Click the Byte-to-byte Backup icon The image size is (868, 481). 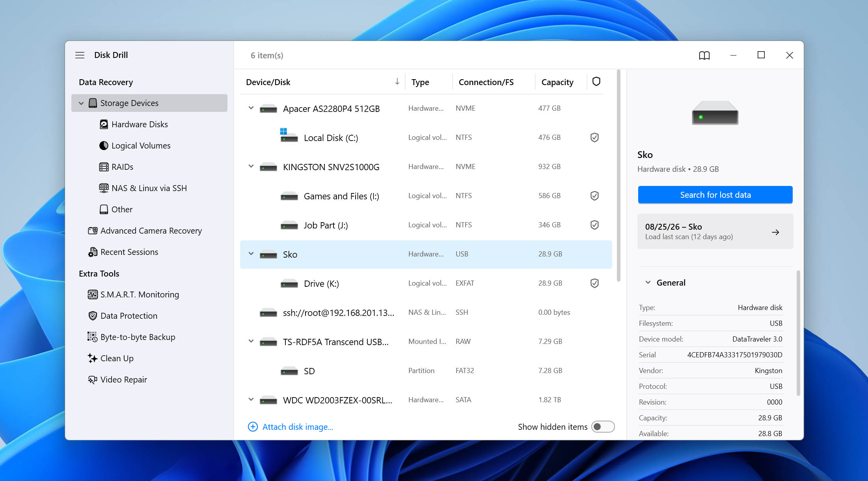[93, 337]
